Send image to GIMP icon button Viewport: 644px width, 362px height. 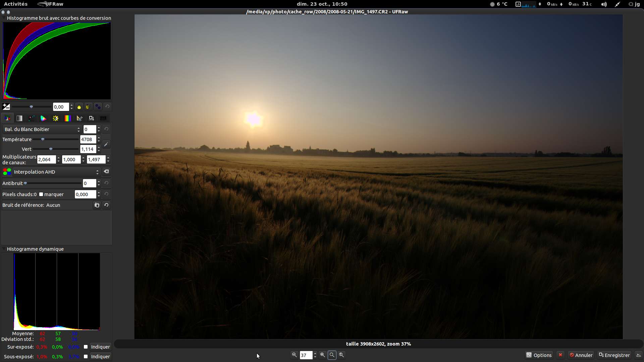click(x=638, y=355)
